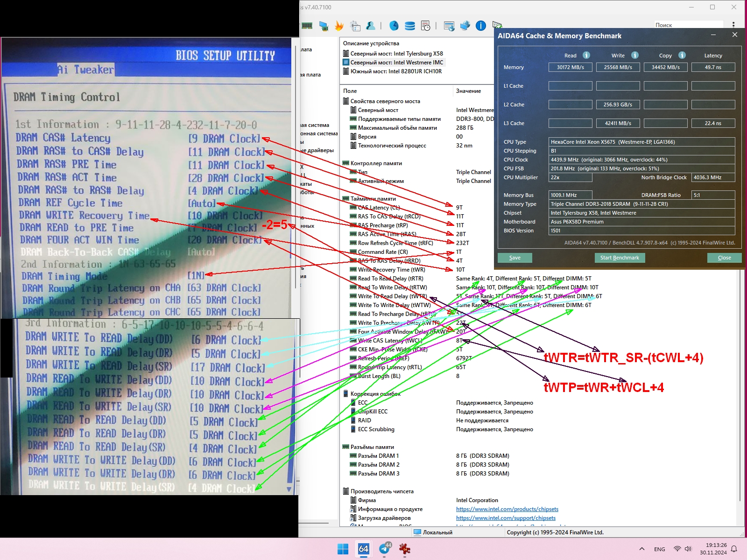Viewport: 747px width, 560px height.
Task: Click info icon next to Read
Action: [586, 55]
